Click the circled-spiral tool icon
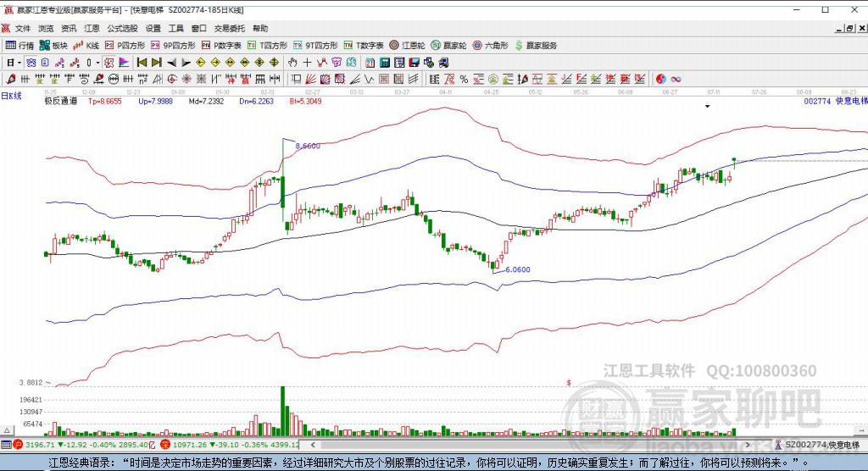The width and height of the screenshot is (868, 471). click(x=173, y=79)
